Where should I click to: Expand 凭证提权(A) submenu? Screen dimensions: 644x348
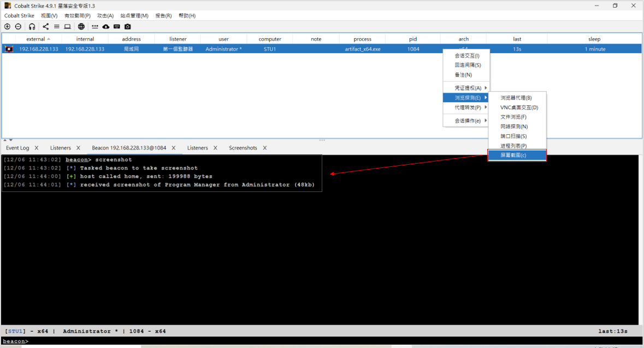pyautogui.click(x=466, y=88)
